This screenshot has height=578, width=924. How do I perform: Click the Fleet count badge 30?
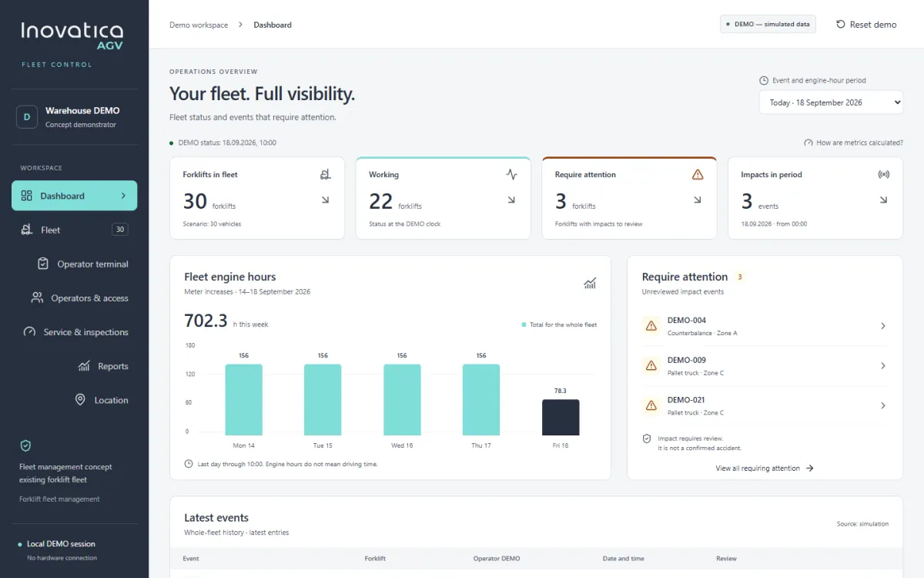tap(119, 230)
